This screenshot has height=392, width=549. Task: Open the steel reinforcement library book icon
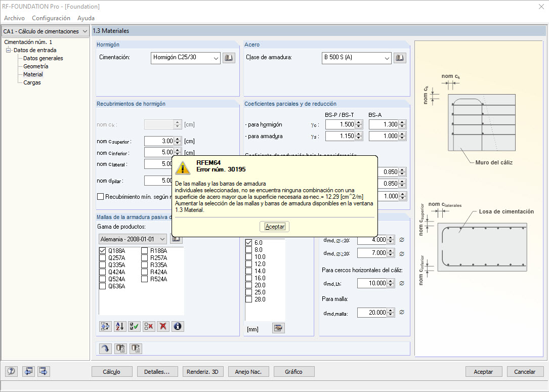(400, 58)
